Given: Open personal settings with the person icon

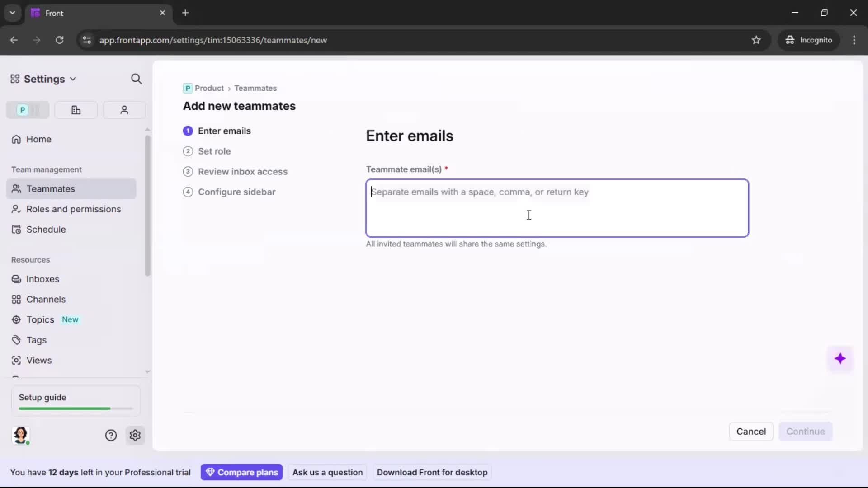Looking at the screenshot, I should pos(124,110).
